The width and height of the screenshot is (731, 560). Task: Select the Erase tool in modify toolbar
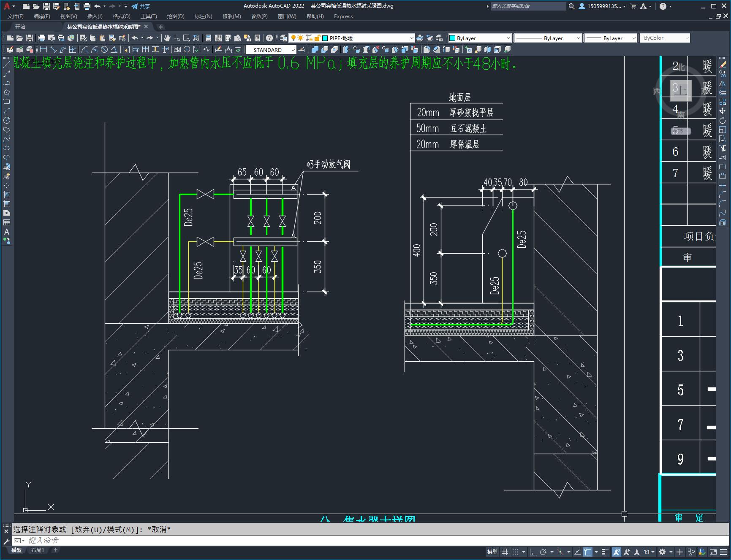coord(723,65)
